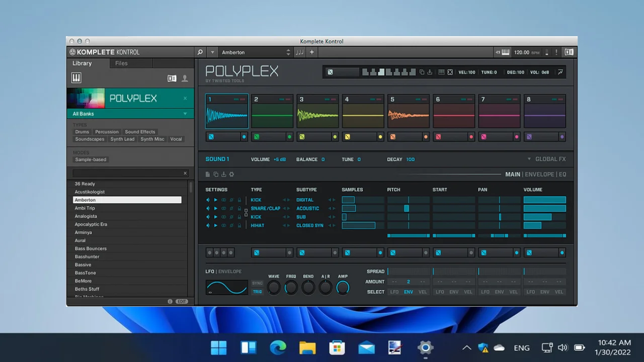Image resolution: width=644 pixels, height=362 pixels.
Task: Mute the first KICK layer speaker icon
Action: click(x=208, y=200)
